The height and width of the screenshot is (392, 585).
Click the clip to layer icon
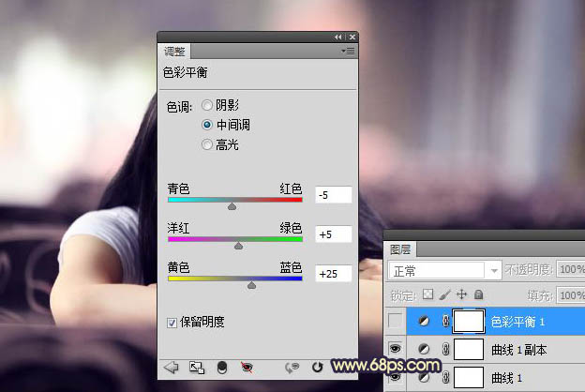click(x=222, y=368)
